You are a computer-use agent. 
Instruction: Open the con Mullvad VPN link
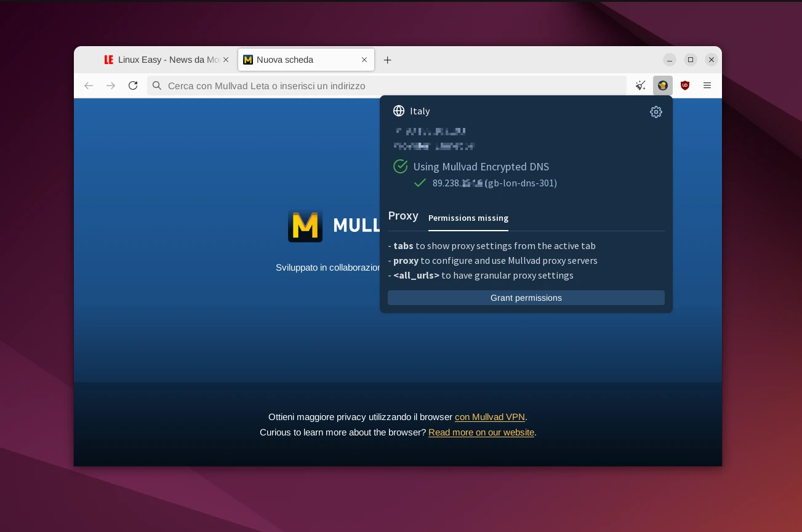point(489,417)
